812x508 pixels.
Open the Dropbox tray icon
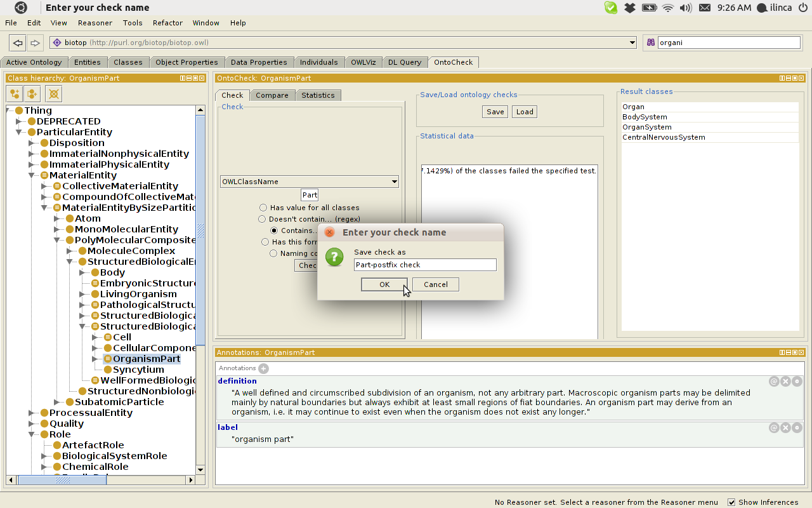(x=629, y=8)
